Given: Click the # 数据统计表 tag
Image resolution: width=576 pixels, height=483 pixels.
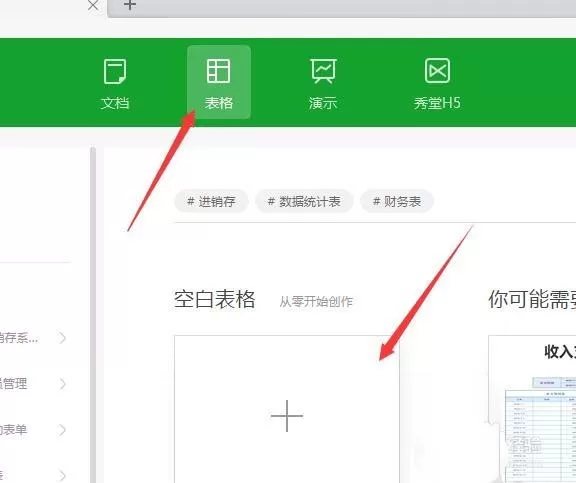Looking at the screenshot, I should tap(304, 201).
